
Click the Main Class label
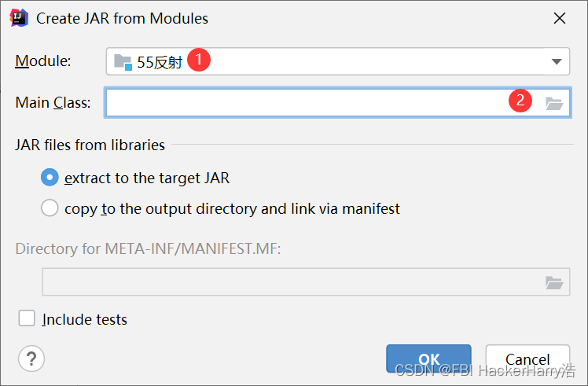point(53,102)
